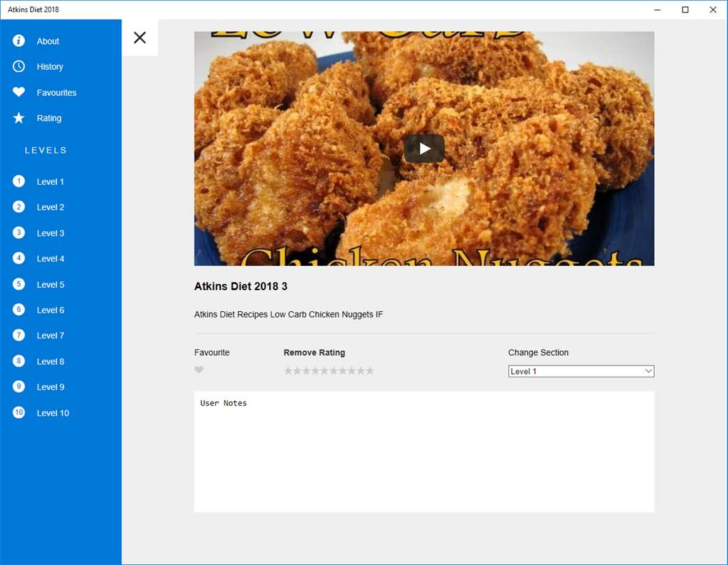Click the Level 10 numbered circle icon
This screenshot has width=728, height=565.
tap(19, 412)
